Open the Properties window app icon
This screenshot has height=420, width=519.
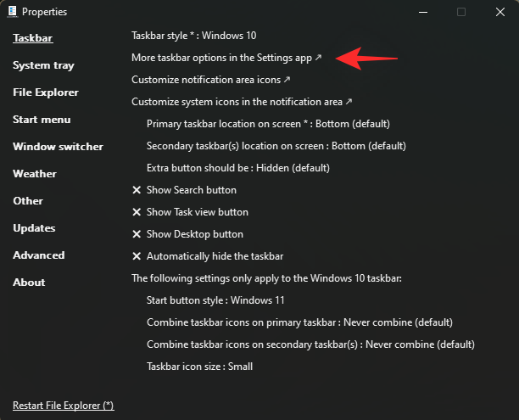[13, 12]
